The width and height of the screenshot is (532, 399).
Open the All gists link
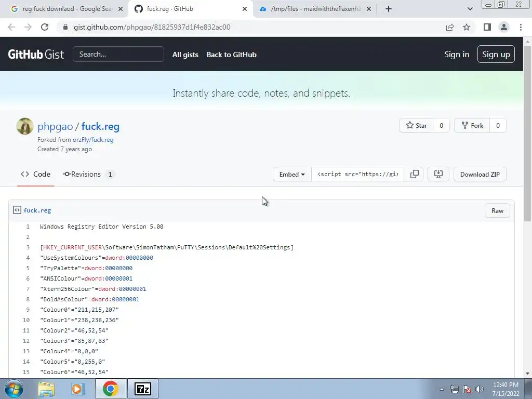point(185,55)
